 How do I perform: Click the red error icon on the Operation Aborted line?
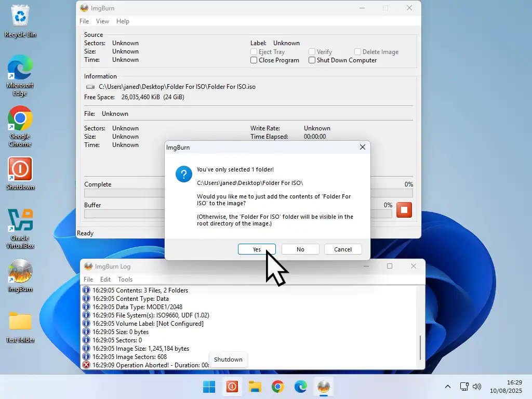tap(86, 365)
